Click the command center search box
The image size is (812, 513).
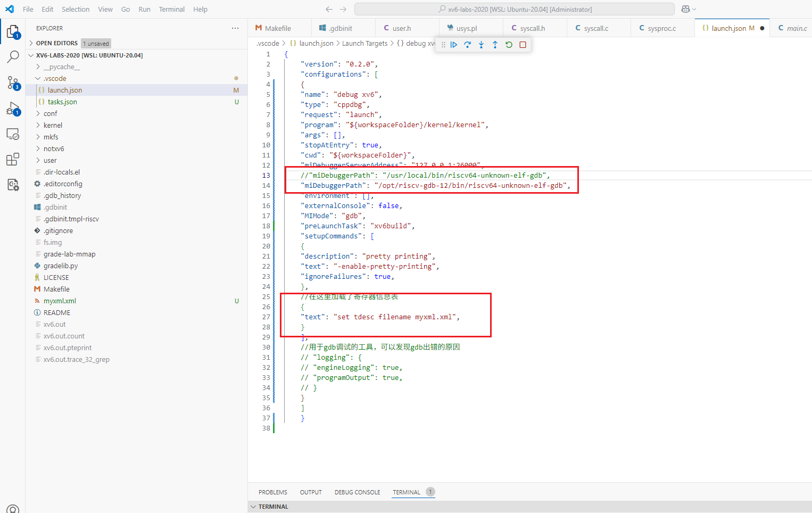pyautogui.click(x=514, y=9)
